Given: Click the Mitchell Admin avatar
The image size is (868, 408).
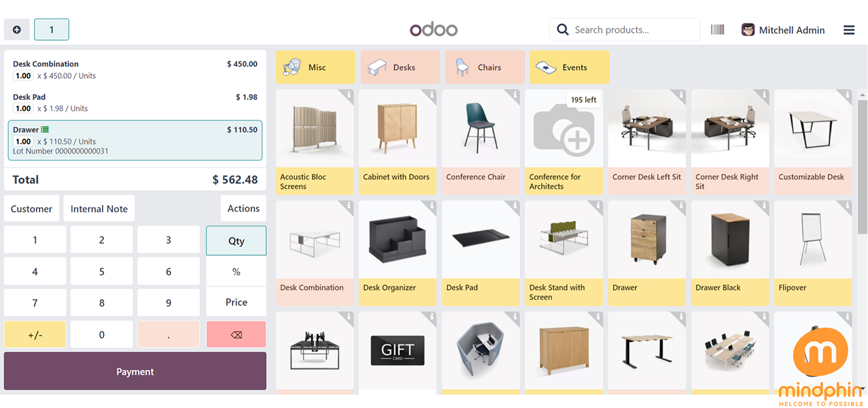Looking at the screenshot, I should (748, 30).
